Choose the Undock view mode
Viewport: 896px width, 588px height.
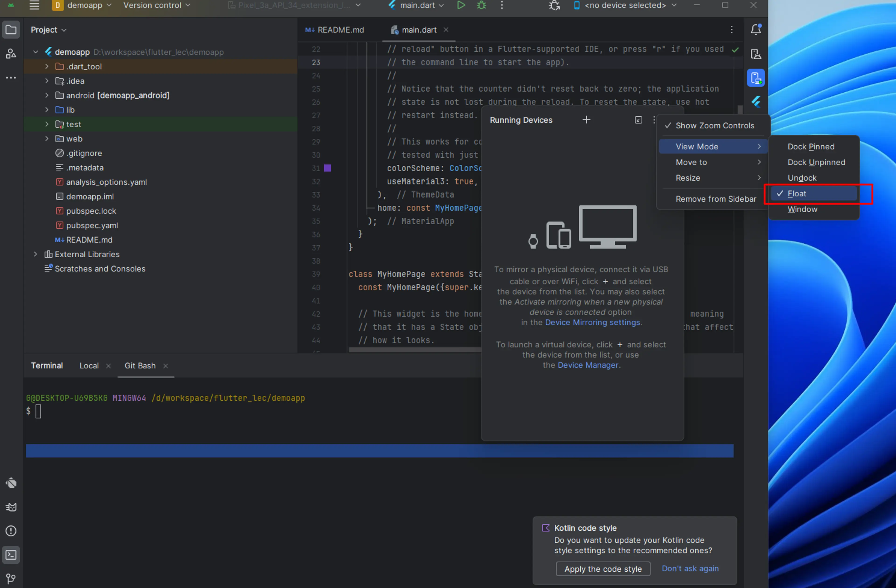pyautogui.click(x=814, y=178)
